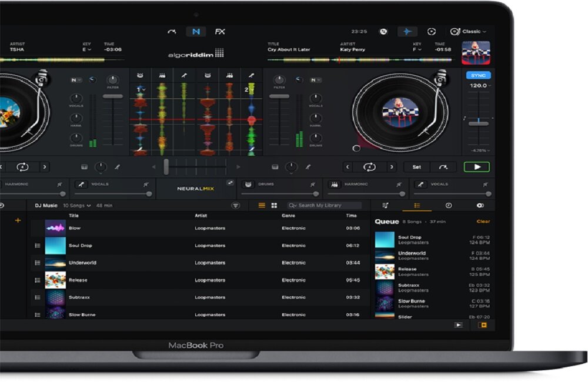This screenshot has height=382, width=588.
Task: Click the Drums stem icon on the right
Action: pyautogui.click(x=250, y=183)
